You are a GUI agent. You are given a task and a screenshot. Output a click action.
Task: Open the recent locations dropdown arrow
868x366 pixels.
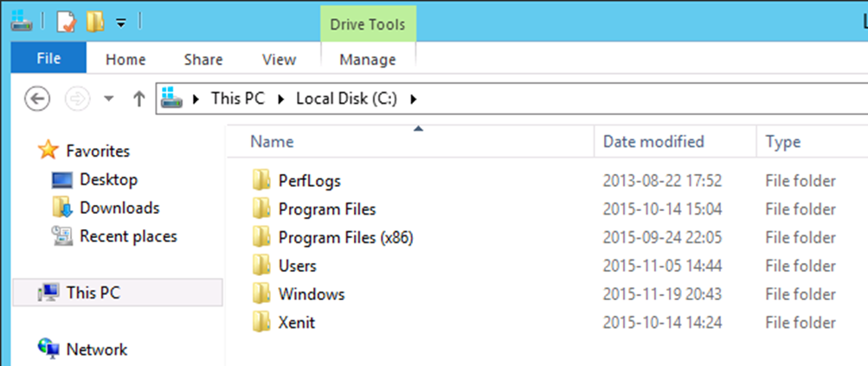pos(109,100)
